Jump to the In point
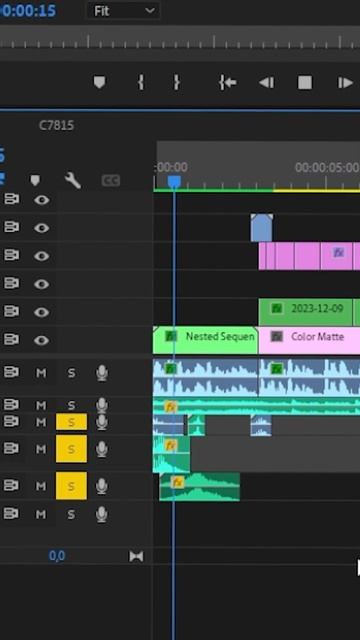 (227, 83)
